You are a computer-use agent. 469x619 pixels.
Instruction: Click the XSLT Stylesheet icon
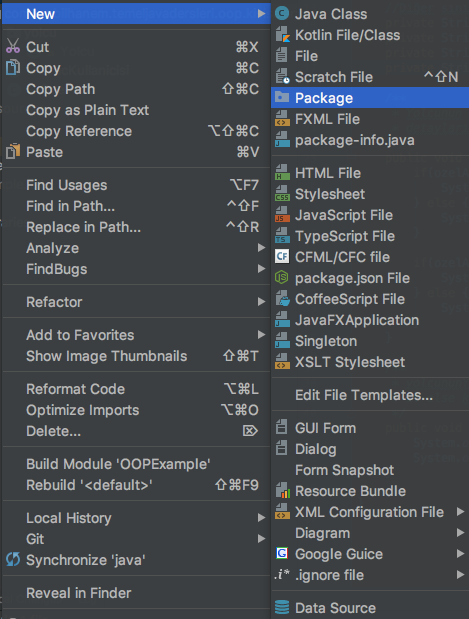[282, 362]
